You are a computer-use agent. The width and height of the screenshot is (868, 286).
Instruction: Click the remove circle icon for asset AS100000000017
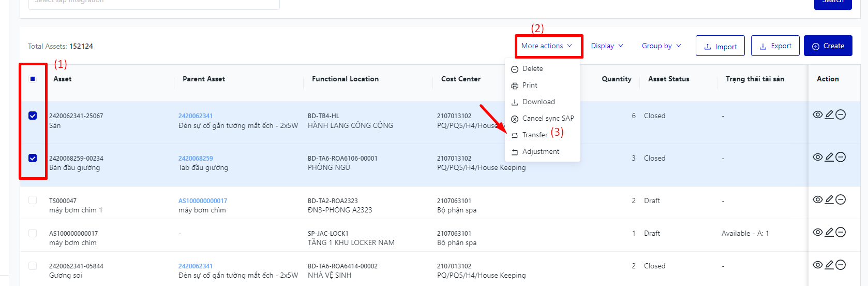[841, 232]
